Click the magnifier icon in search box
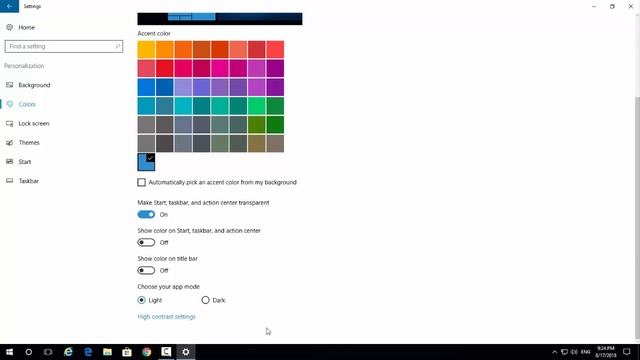The width and height of the screenshot is (640, 360). (x=118, y=46)
